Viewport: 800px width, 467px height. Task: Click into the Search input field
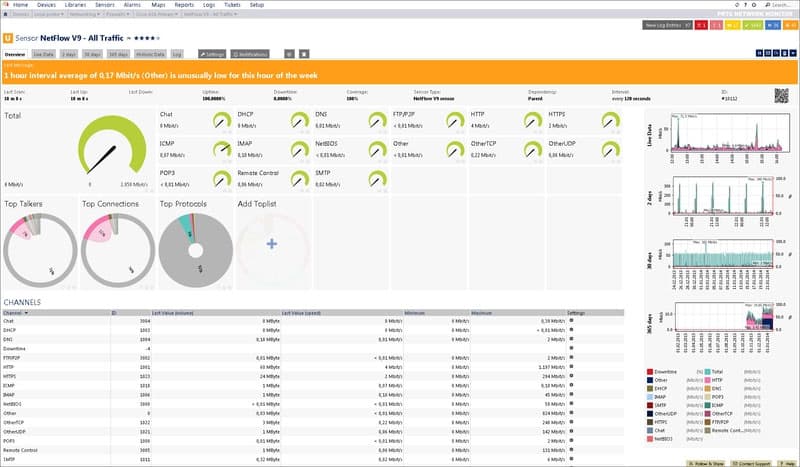coord(784,5)
